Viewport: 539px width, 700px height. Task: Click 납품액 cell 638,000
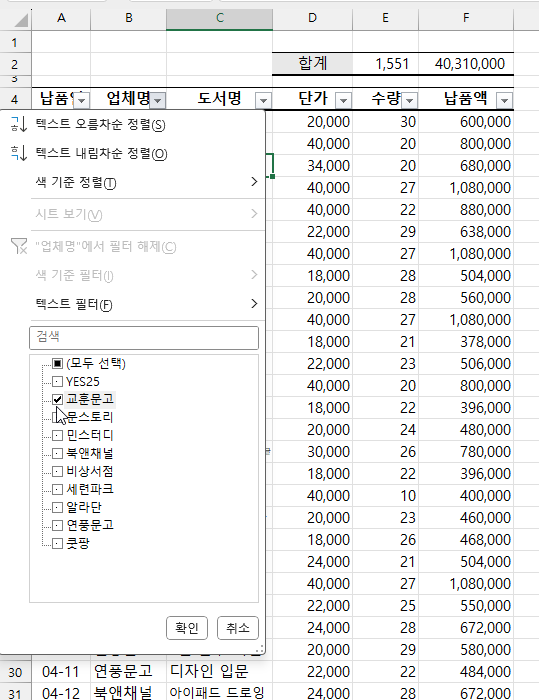466,232
